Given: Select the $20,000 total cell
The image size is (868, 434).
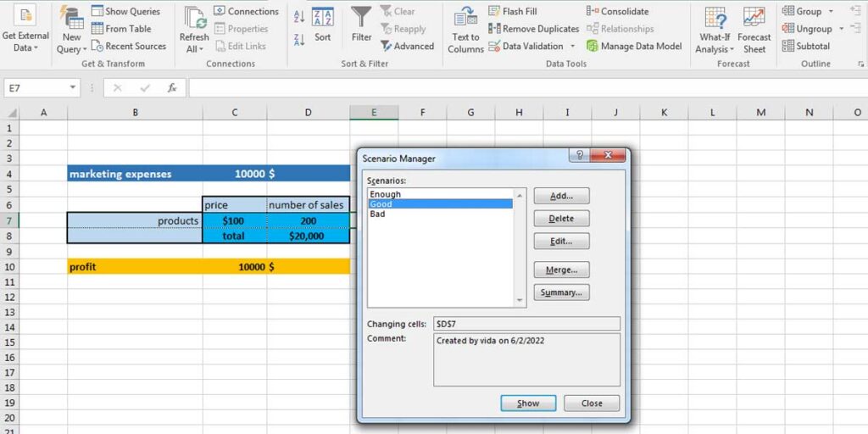Looking at the screenshot, I should [x=308, y=236].
